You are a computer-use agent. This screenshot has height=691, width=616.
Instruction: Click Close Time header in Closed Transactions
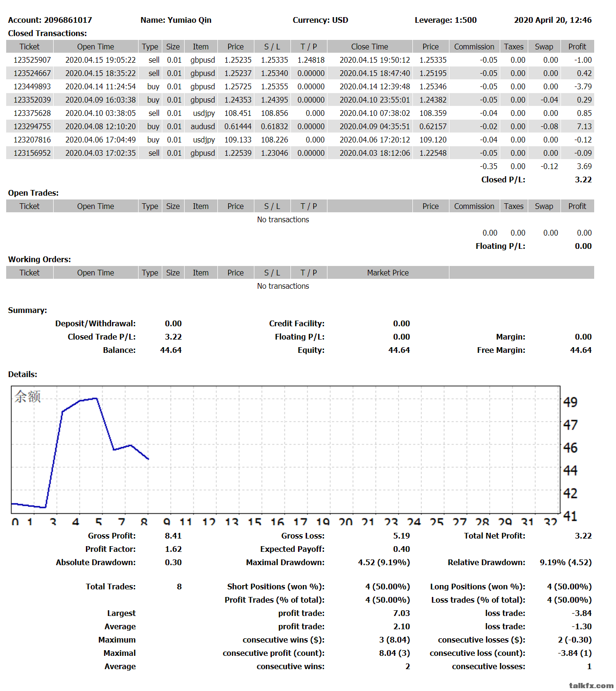click(x=370, y=47)
